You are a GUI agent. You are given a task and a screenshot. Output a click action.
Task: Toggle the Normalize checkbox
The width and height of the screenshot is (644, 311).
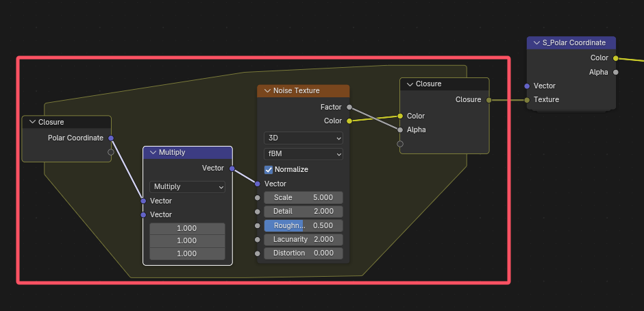[269, 170]
